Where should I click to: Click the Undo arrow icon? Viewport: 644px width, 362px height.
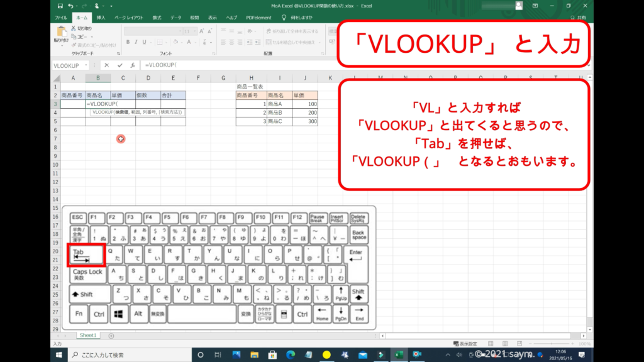[69, 6]
